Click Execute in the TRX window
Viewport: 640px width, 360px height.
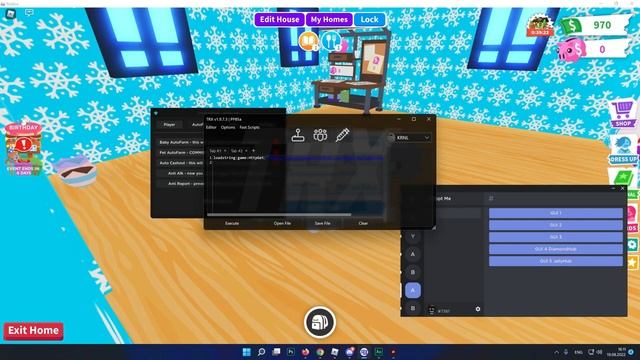click(x=232, y=223)
